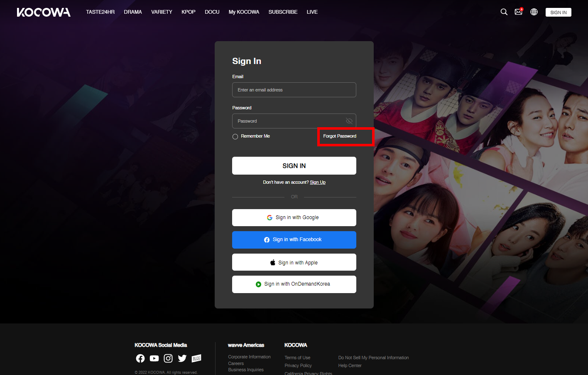Open the Privacy Policy link
588x375 pixels.
[x=298, y=365]
